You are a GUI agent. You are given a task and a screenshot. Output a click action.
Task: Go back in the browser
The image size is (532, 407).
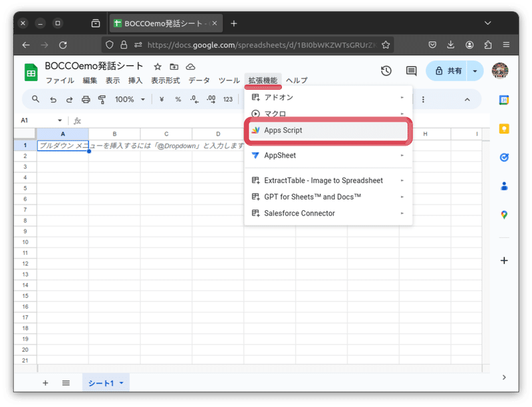[x=26, y=45]
